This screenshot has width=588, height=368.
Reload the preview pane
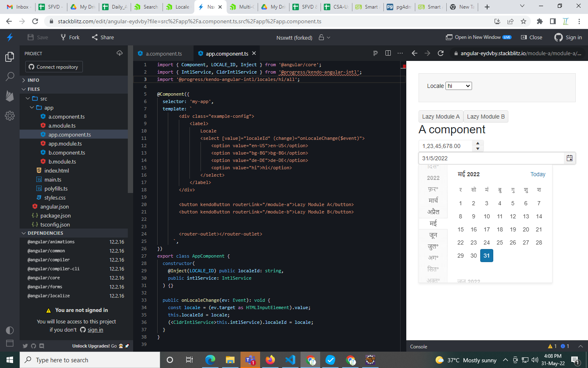pyautogui.click(x=441, y=53)
